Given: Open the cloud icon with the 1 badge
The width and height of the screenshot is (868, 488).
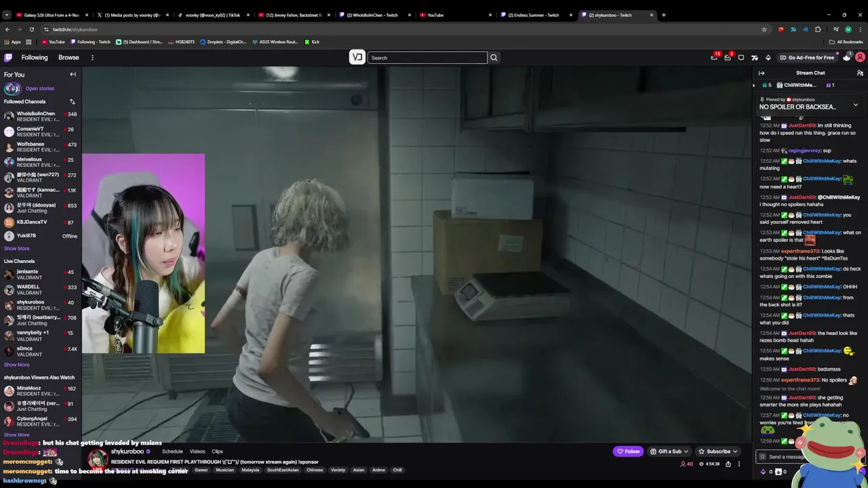Looking at the screenshot, I should 847,58.
